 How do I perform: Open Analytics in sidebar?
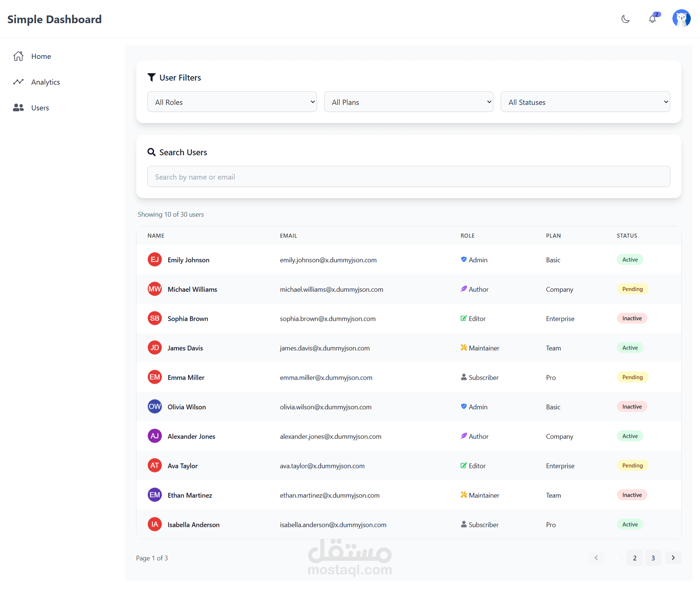[46, 82]
